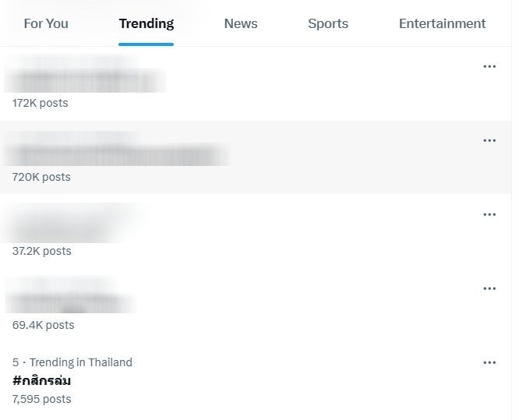Viewport: 519px width, 420px height.
Task: Click the '5 · Trending in Thailand' label
Action: [72, 362]
